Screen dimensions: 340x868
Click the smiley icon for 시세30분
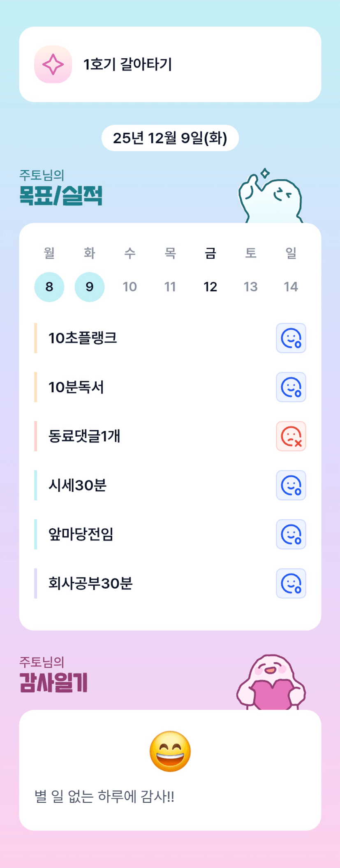click(291, 485)
